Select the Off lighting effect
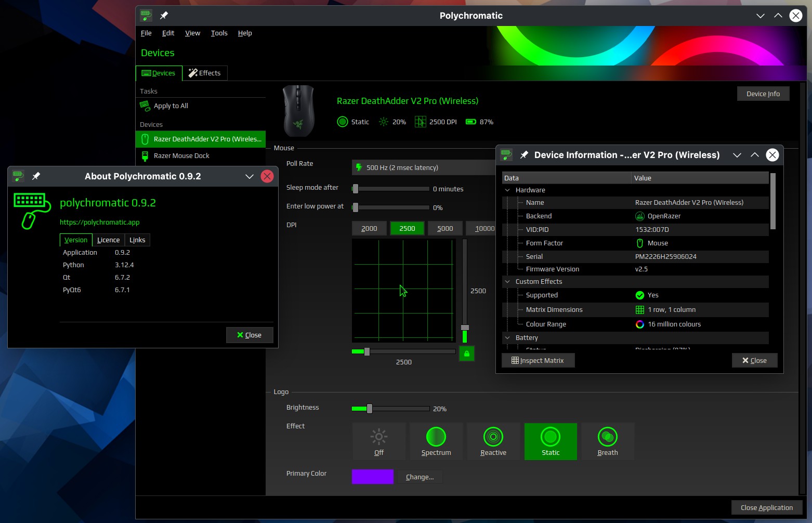 (379, 441)
